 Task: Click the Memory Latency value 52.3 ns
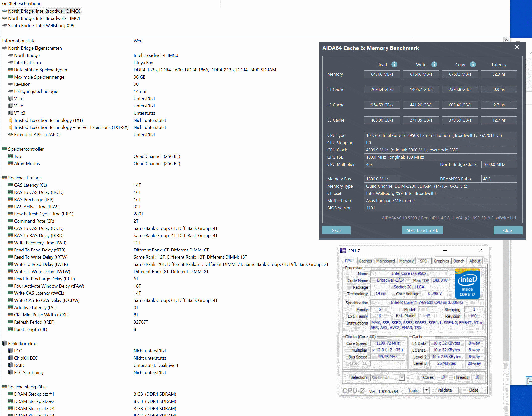click(499, 74)
